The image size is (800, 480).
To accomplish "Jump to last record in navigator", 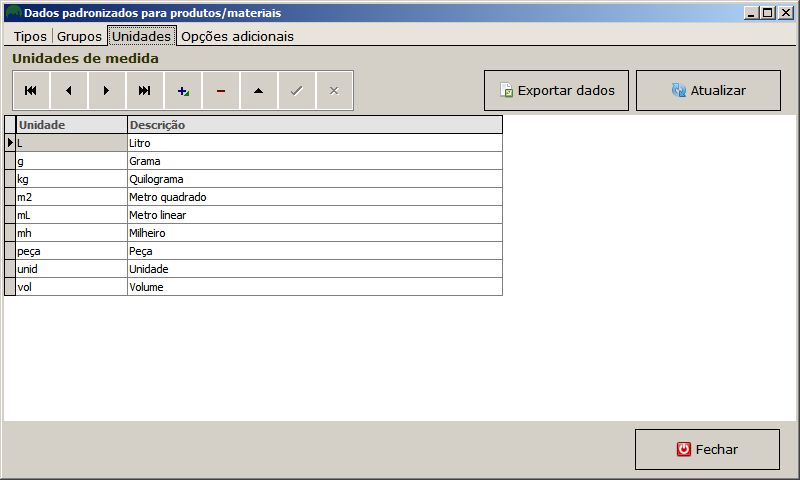I will 145,91.
